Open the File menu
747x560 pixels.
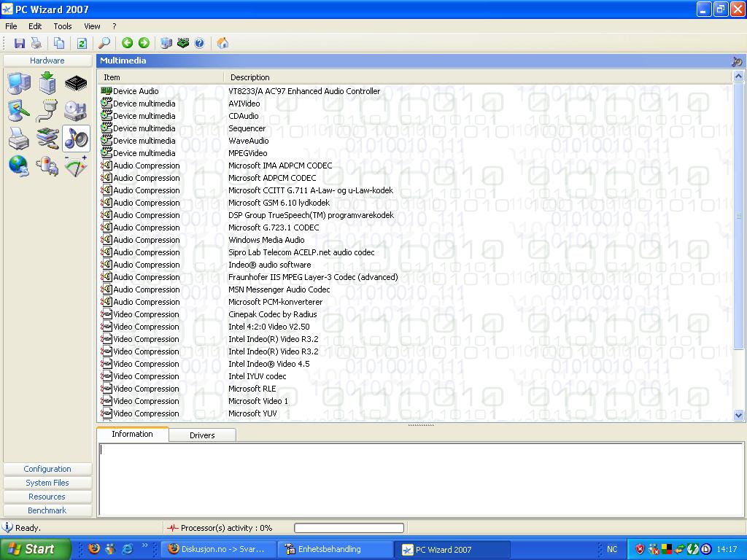point(11,26)
